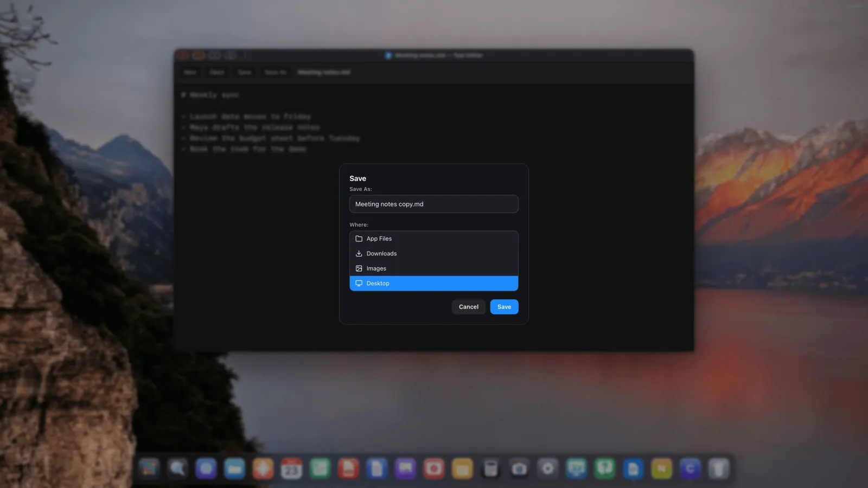
Task: Click the Save As filename input field
Action: click(434, 204)
